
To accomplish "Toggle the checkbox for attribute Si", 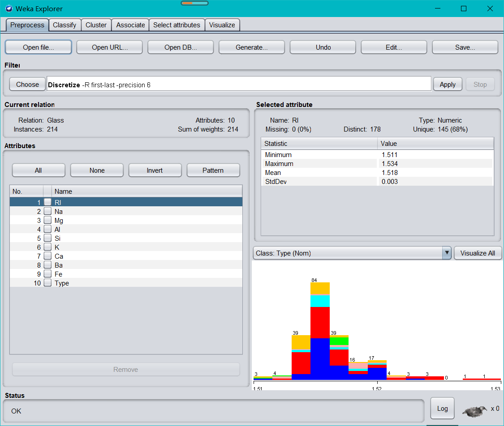I will pyautogui.click(x=47, y=238).
